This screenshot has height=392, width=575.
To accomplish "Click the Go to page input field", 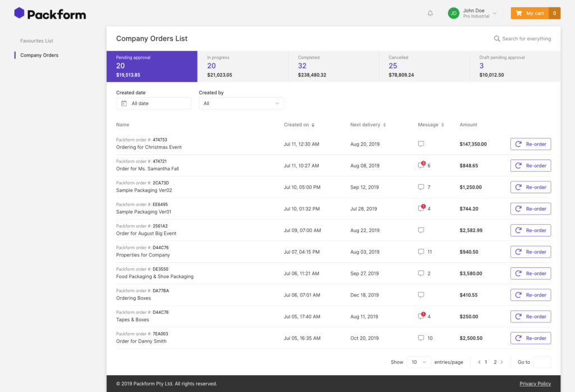I will coord(542,362).
